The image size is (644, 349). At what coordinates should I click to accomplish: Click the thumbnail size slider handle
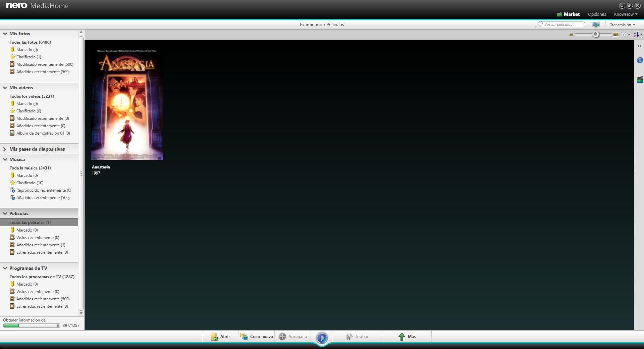tap(596, 35)
